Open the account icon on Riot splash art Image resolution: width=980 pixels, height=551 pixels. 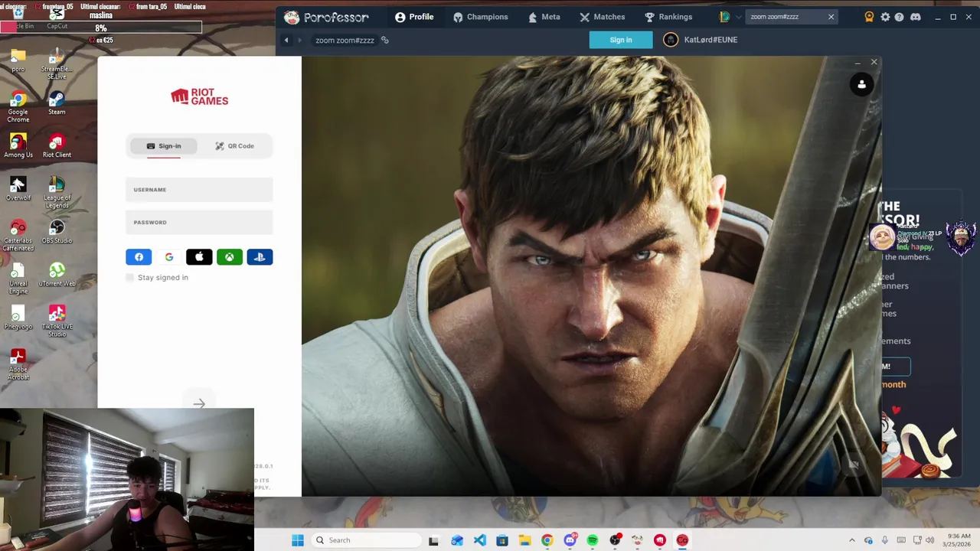coord(861,84)
